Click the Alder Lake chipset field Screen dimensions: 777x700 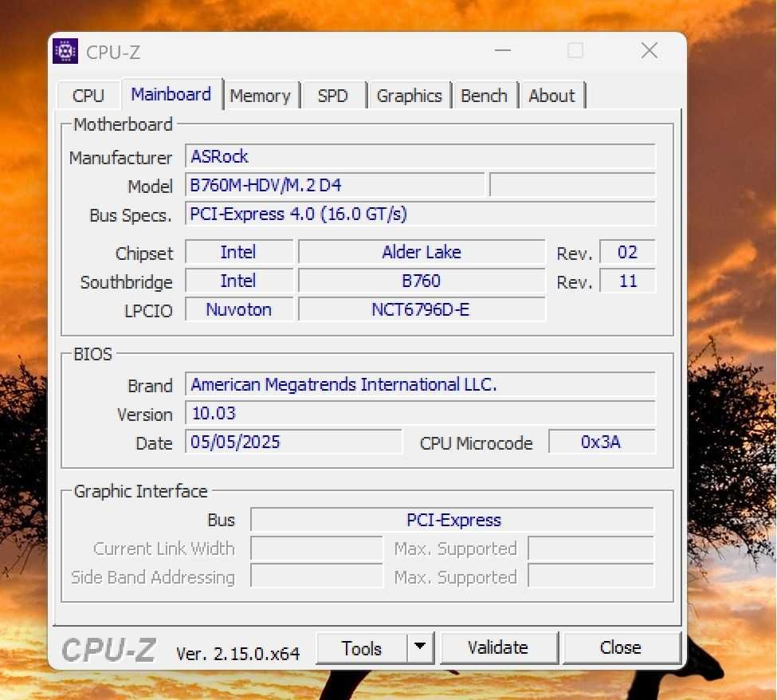pos(422,253)
